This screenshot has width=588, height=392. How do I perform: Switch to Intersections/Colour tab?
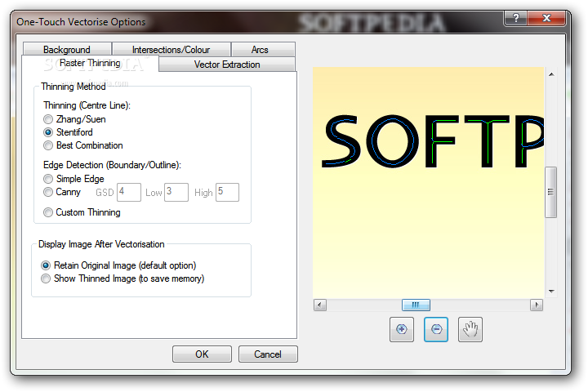tap(171, 49)
